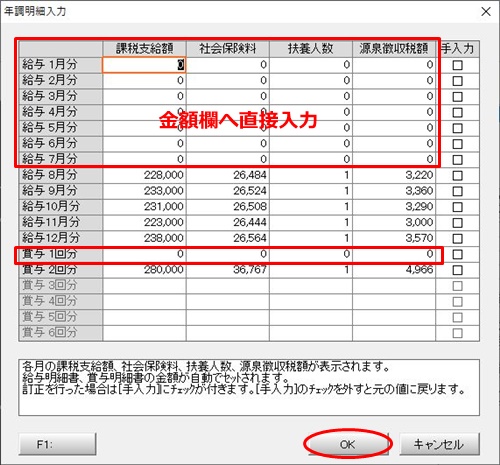Click the OK button

[x=347, y=444]
